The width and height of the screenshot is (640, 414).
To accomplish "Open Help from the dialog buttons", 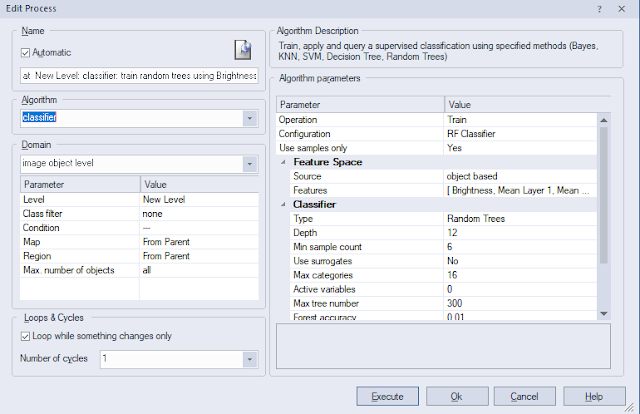I will tap(596, 396).
